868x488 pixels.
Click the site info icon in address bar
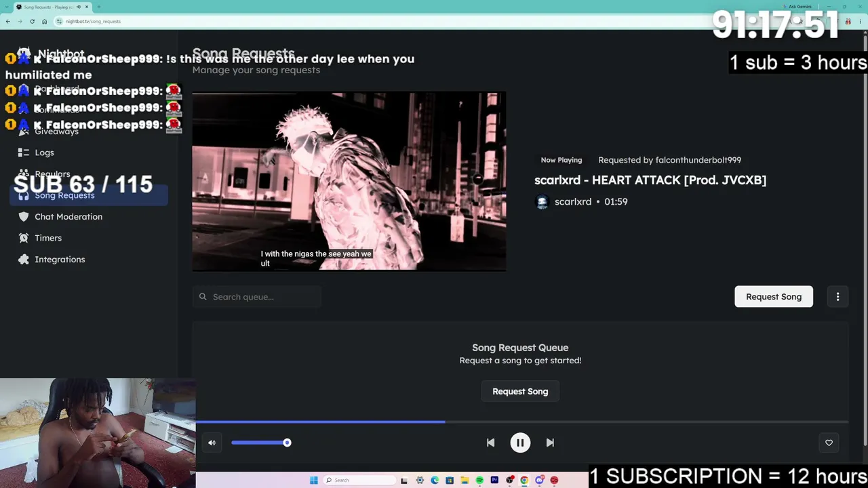tap(60, 21)
